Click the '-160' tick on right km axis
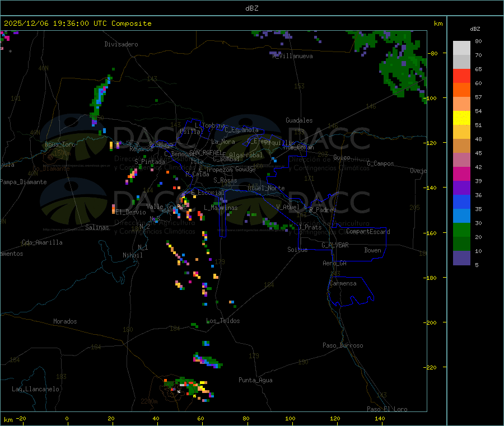Image resolution: width=504 pixels, height=426 pixels. [x=431, y=233]
